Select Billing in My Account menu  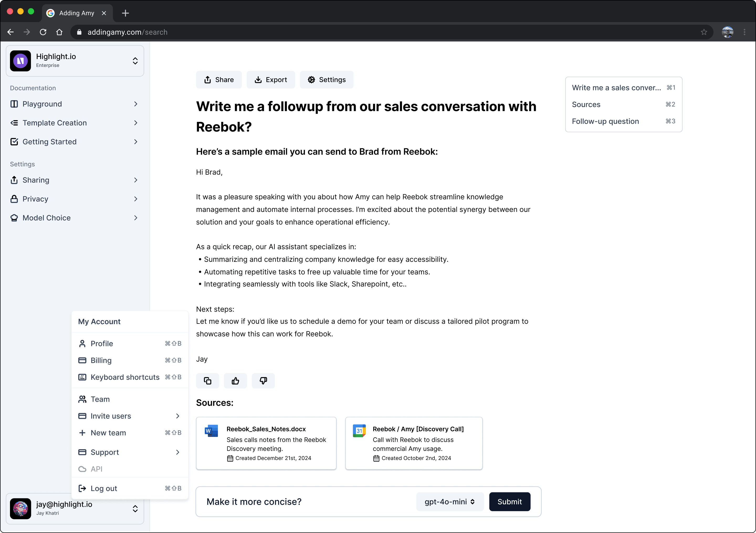tap(130, 360)
